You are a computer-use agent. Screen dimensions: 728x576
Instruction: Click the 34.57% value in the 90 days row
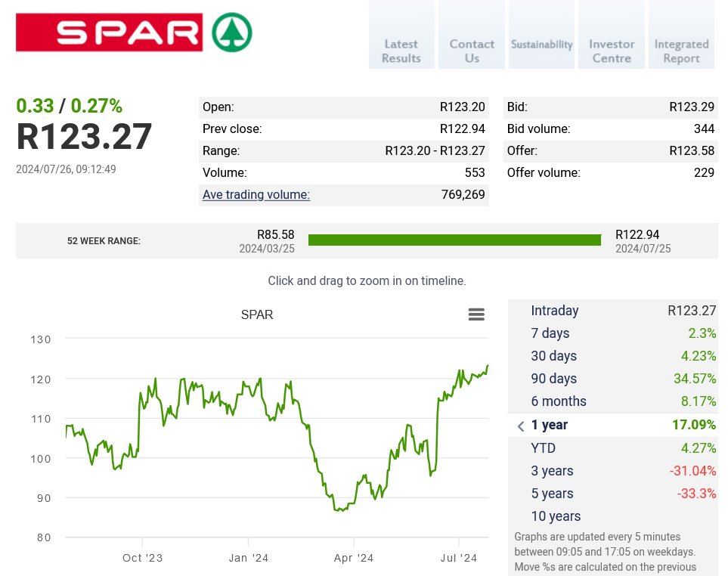click(x=695, y=379)
